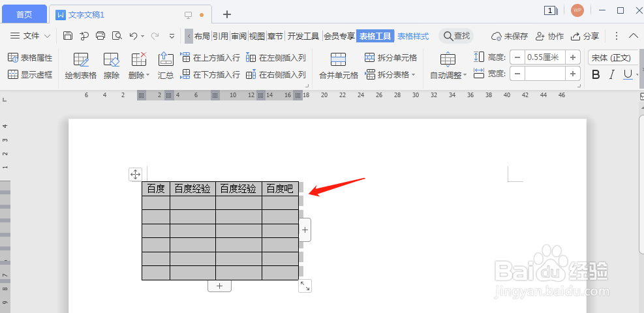The width and height of the screenshot is (644, 313).
Task: Insert row above with 在上方插入行
Action: 210,58
